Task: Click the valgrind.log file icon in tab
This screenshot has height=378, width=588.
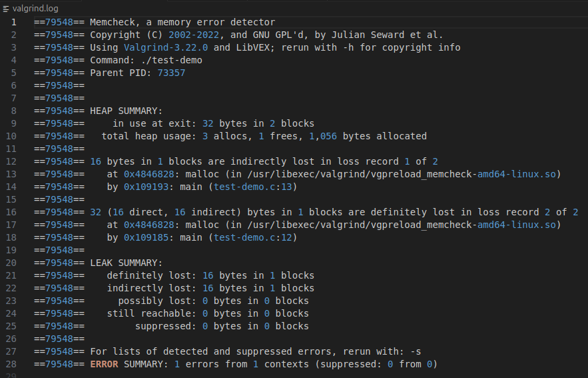Action: (x=6, y=8)
